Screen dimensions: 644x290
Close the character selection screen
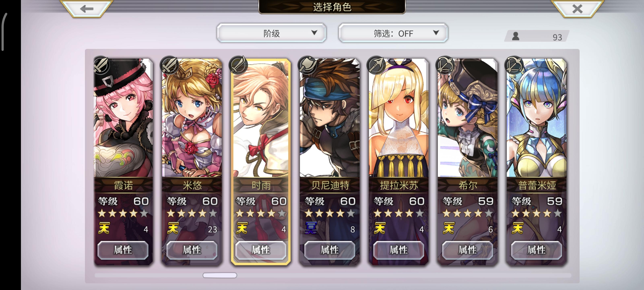577,8
